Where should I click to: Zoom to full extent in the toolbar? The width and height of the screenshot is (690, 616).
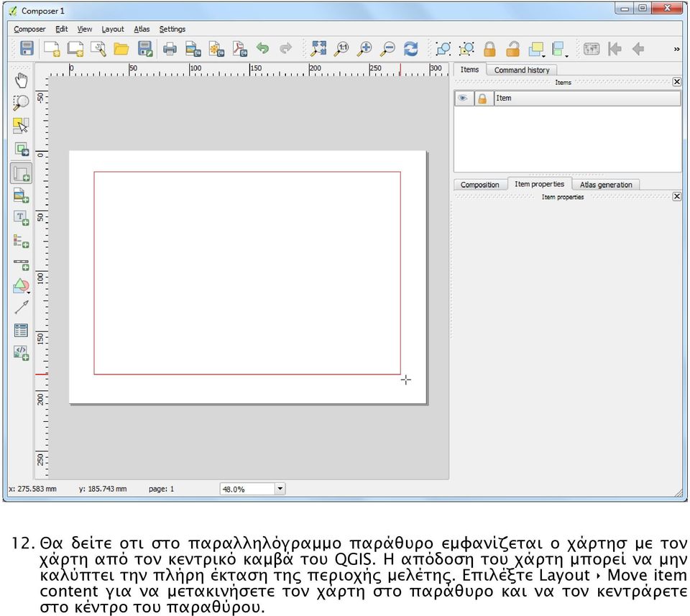[318, 48]
